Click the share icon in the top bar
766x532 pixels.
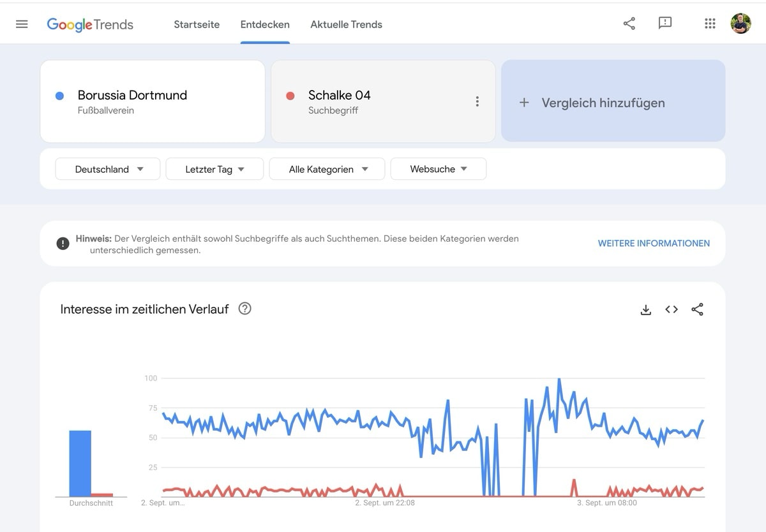[x=629, y=23]
